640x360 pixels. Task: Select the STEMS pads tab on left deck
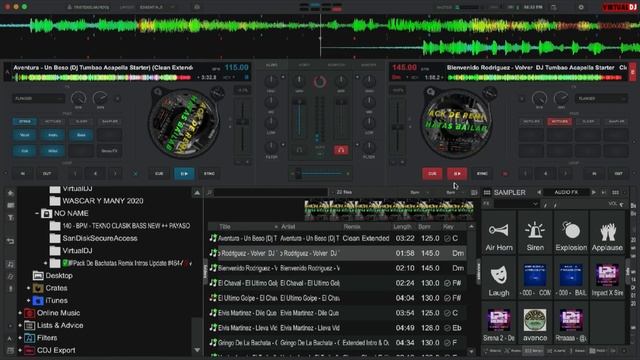[x=24, y=121]
